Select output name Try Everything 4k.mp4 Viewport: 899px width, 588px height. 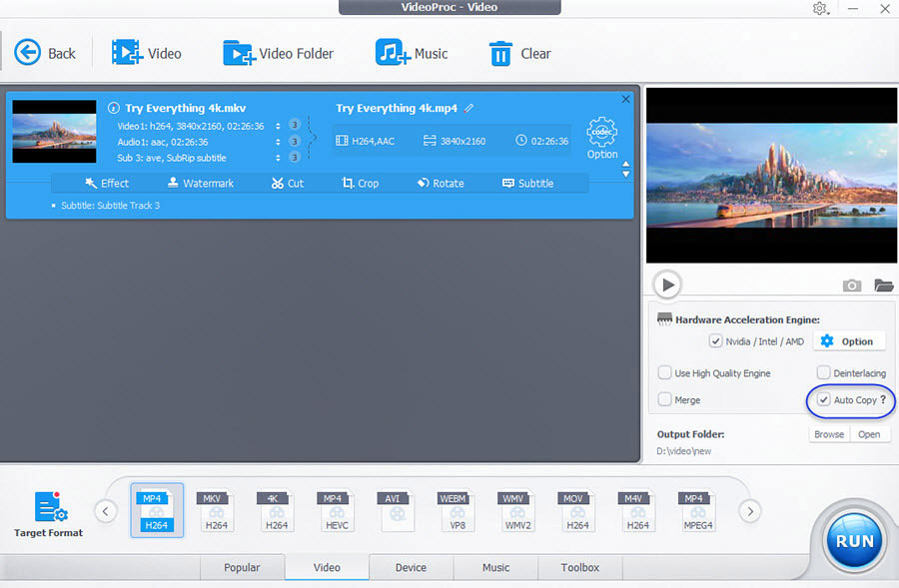[x=397, y=108]
